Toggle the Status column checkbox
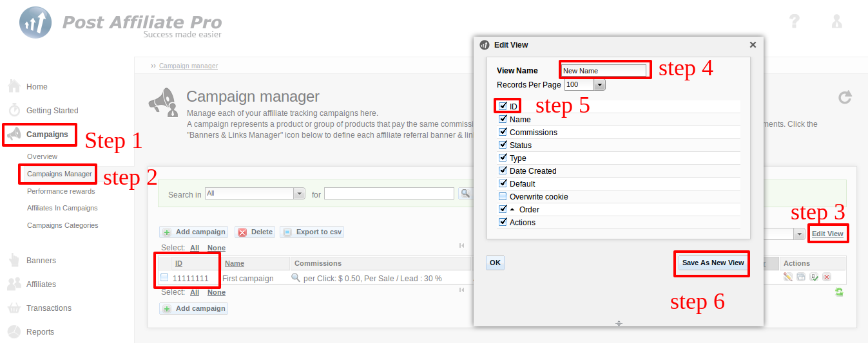Image resolution: width=868 pixels, height=343 pixels. (x=503, y=144)
